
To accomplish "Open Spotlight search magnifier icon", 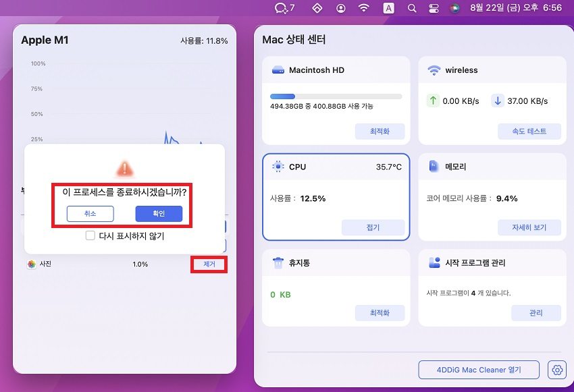I will pos(412,8).
